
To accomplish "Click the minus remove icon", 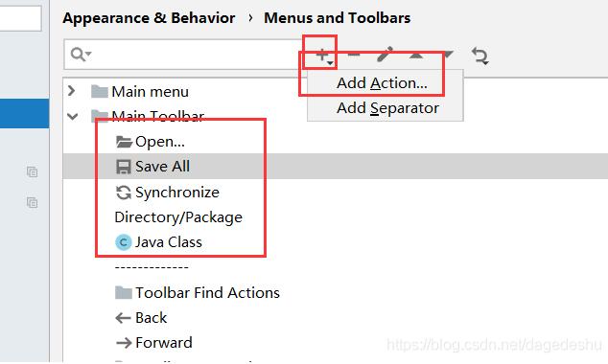I will (354, 55).
